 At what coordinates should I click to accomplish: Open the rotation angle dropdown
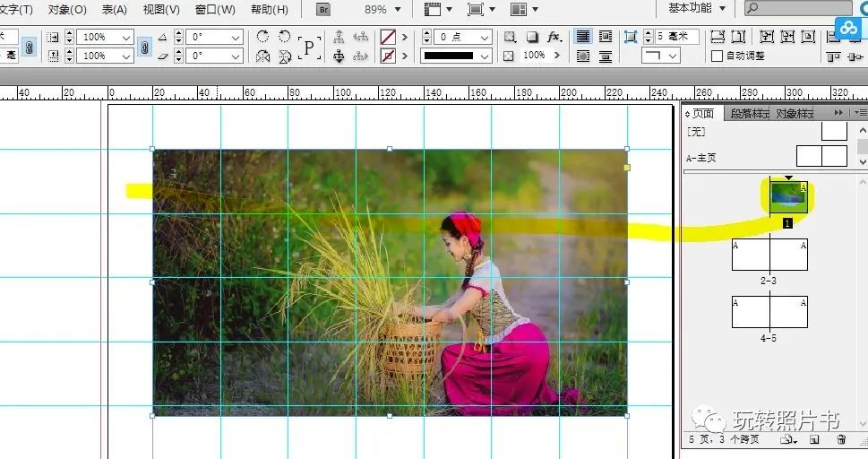(x=236, y=38)
